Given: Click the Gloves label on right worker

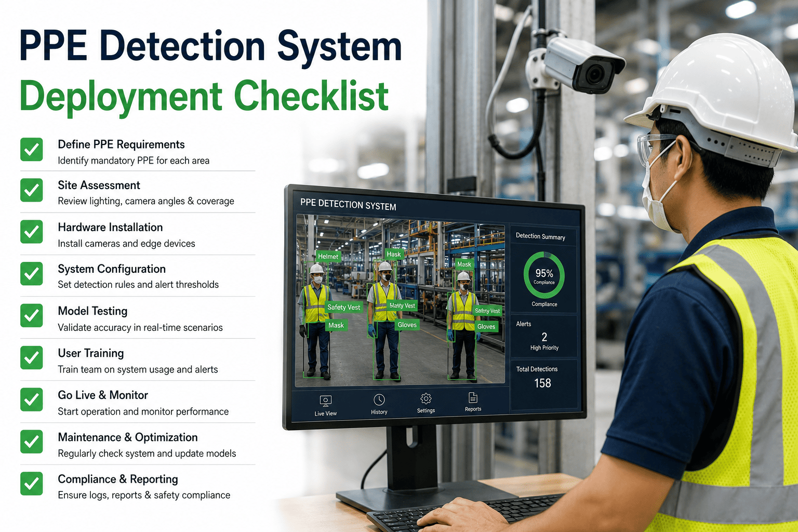Looking at the screenshot, I should point(486,326).
